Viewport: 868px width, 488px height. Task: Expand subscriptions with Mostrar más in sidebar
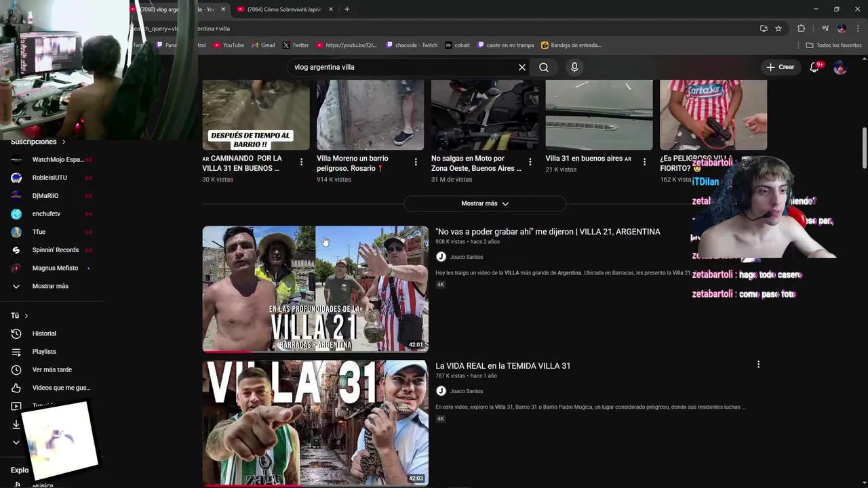tap(52, 286)
